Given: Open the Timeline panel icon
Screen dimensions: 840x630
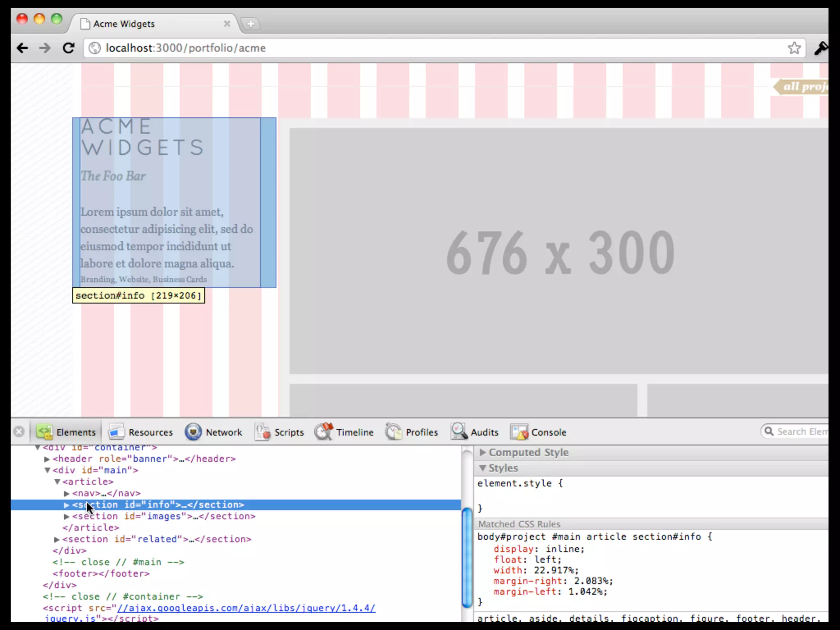Looking at the screenshot, I should tap(324, 432).
